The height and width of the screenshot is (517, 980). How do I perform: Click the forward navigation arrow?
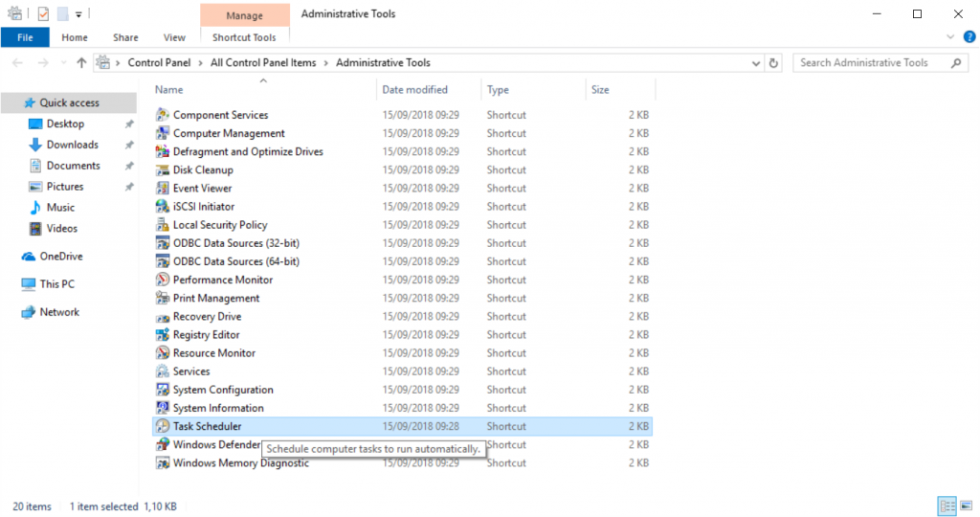click(42, 62)
